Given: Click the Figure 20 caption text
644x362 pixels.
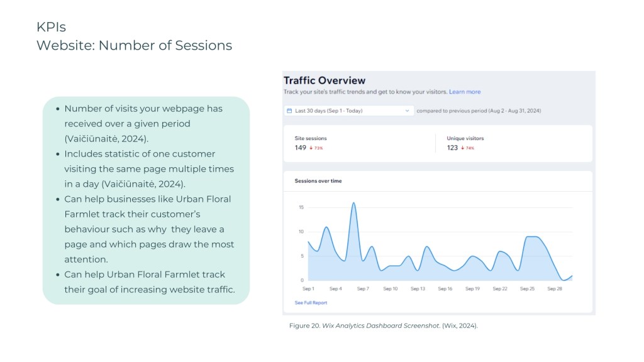Looking at the screenshot, I should pos(383,326).
